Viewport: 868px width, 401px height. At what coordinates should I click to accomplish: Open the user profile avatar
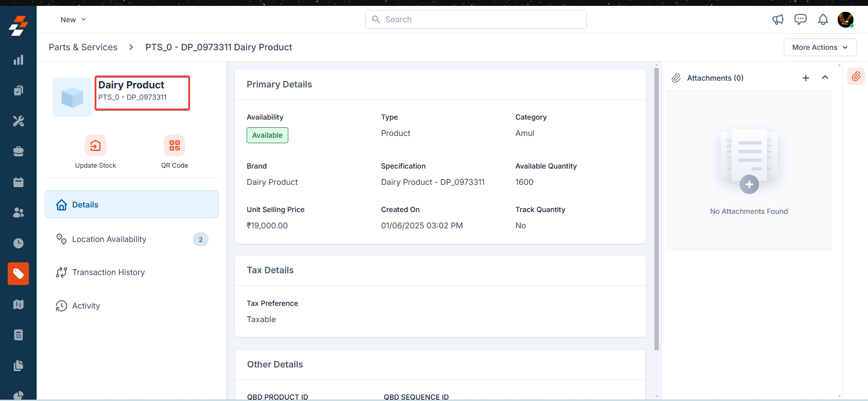tap(845, 19)
